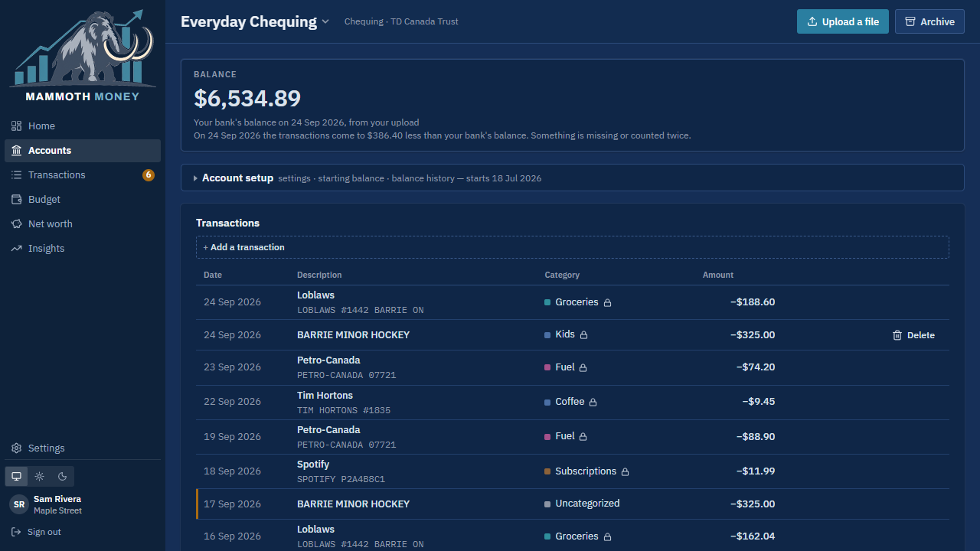Click lock icon beside Subscriptions category
Screen dimensions: 980x551
coord(625,472)
